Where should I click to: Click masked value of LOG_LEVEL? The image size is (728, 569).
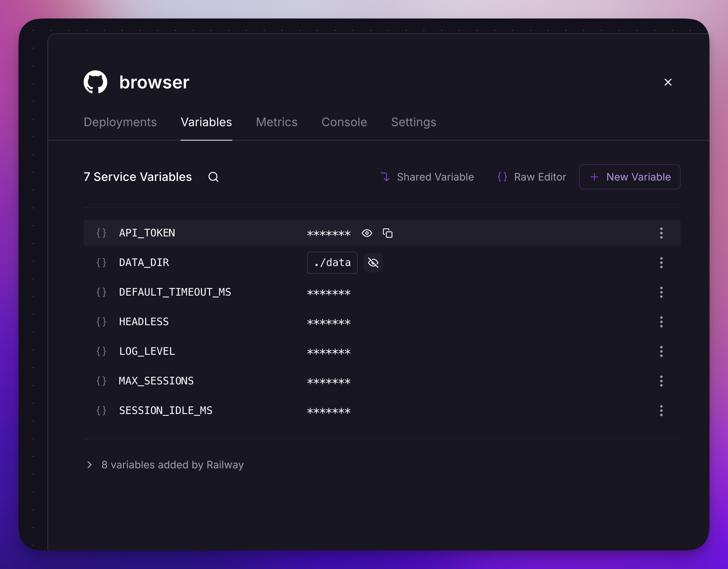(x=329, y=352)
